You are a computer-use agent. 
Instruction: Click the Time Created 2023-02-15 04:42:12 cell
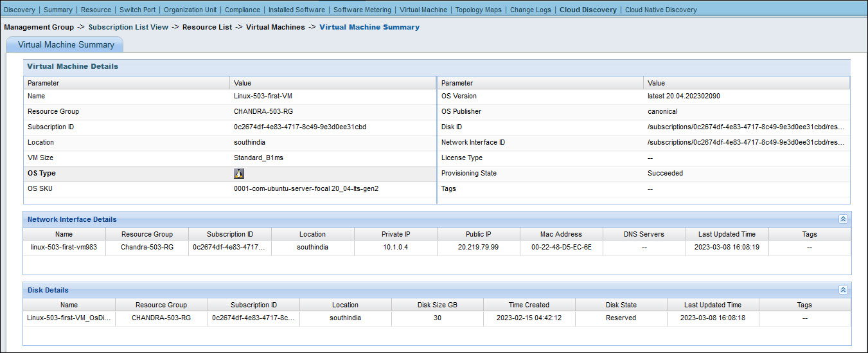pyautogui.click(x=529, y=318)
